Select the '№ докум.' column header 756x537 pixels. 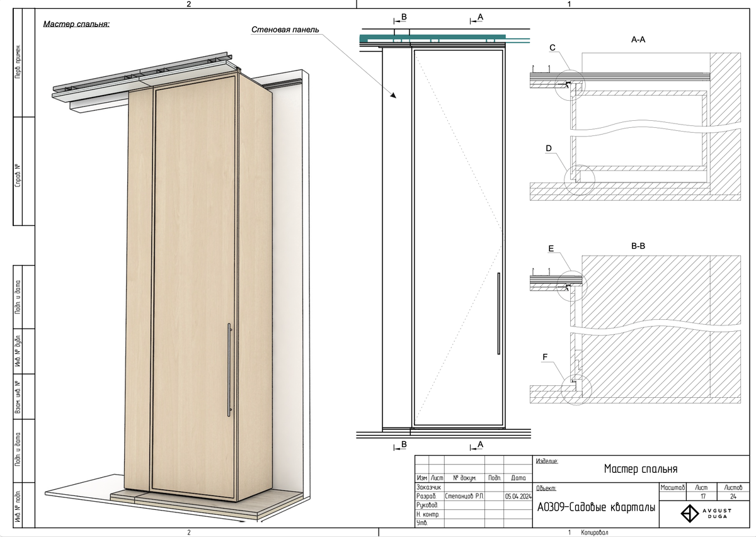[x=464, y=478]
